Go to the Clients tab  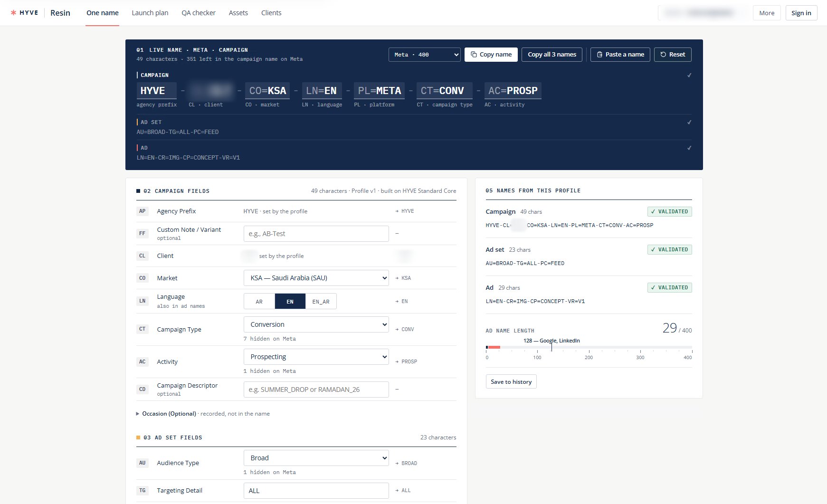tap(271, 13)
